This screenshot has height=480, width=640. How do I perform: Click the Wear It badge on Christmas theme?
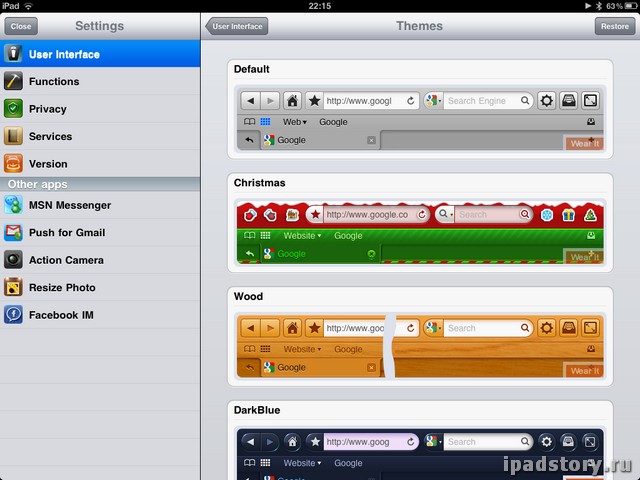point(584,257)
